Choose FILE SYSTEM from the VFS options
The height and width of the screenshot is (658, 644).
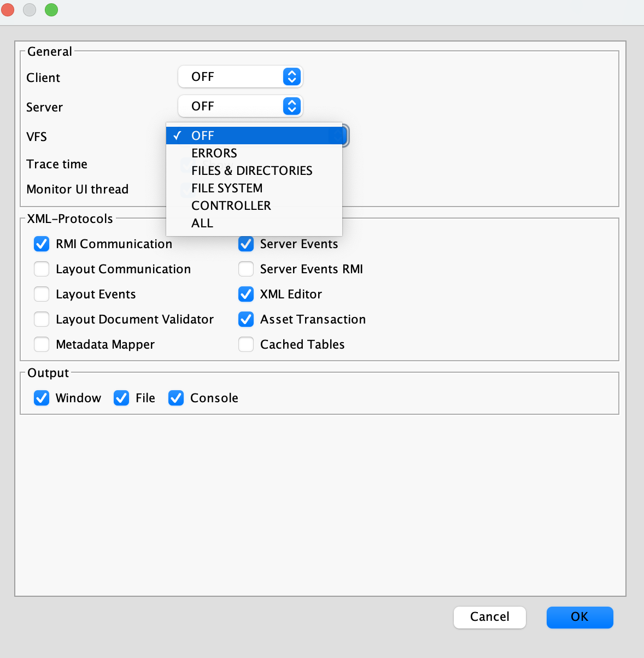click(x=227, y=188)
